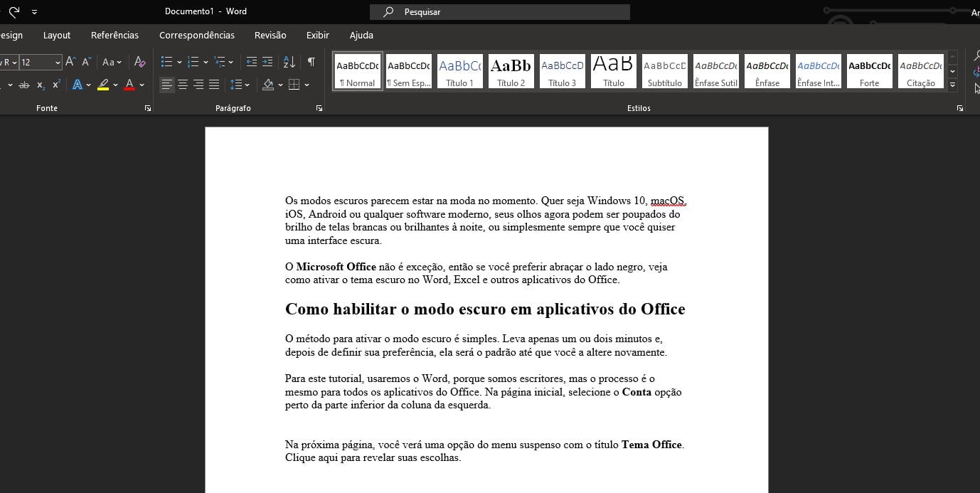The image size is (980, 493).
Task: Apply the Sem Espaçamento style
Action: [x=409, y=71]
